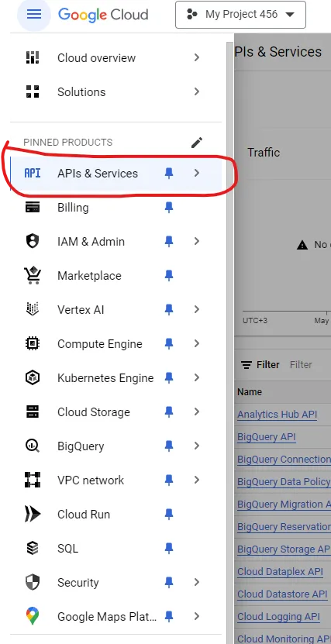The image size is (331, 644).
Task: Expand BigQuery submenu chevron
Action: [x=197, y=446]
